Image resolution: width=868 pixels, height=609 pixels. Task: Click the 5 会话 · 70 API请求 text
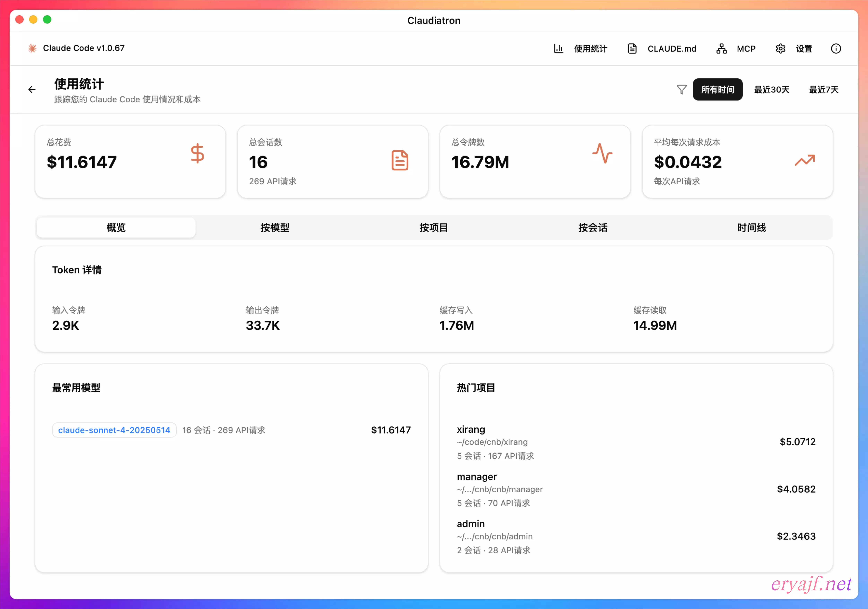pos(493,503)
